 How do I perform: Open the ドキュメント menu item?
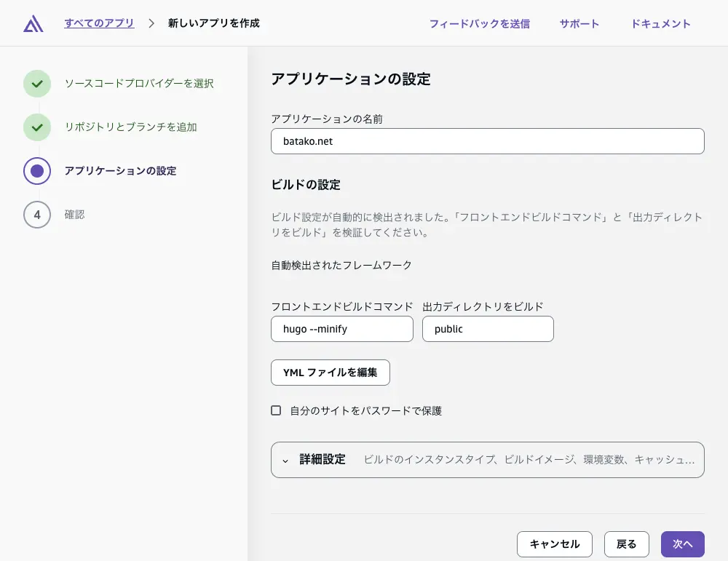point(660,23)
